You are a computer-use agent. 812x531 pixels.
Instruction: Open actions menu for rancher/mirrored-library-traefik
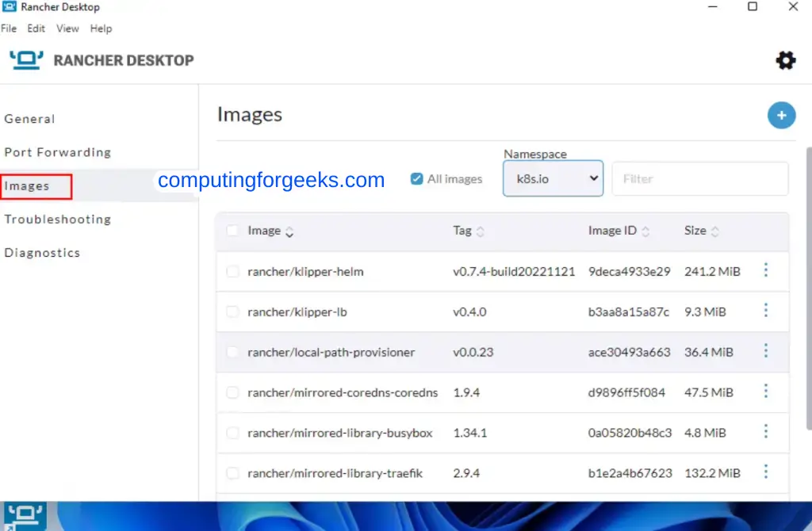(765, 472)
